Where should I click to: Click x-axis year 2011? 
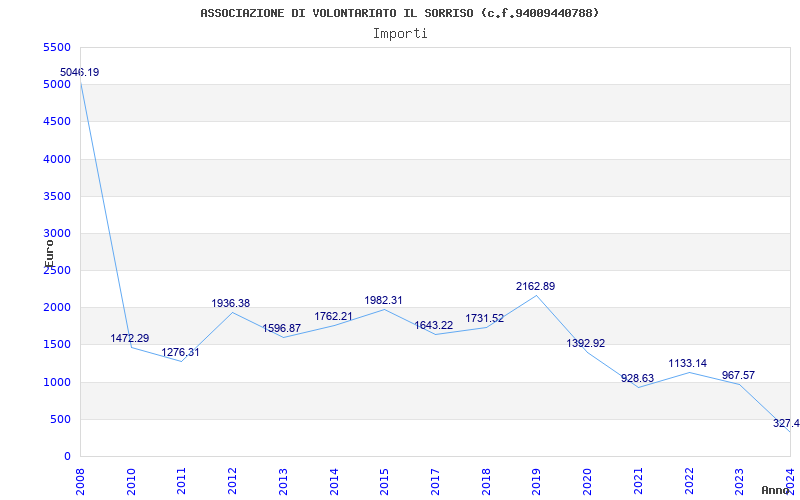click(182, 481)
